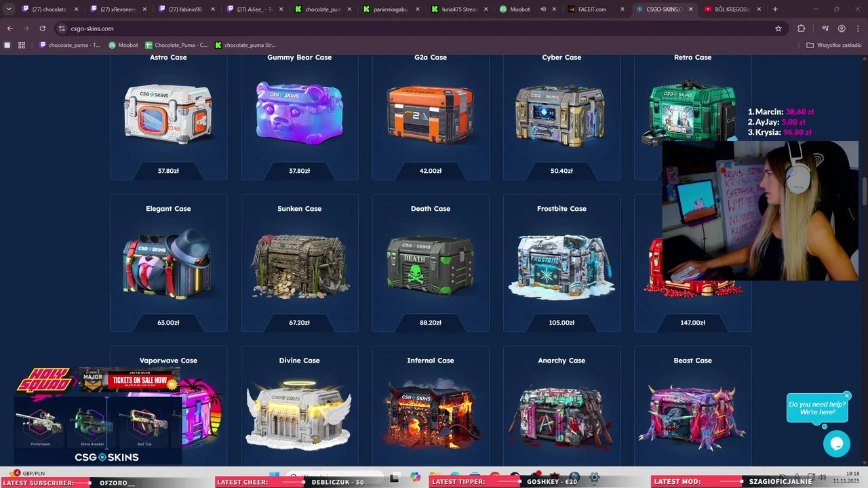The width and height of the screenshot is (868, 488).
Task: Open the Settings gear in Windows taskbar
Action: [x=595, y=478]
